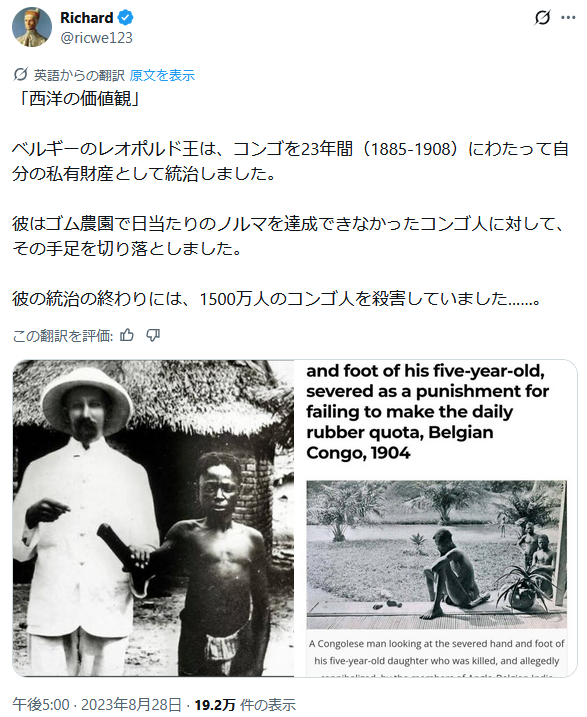Image resolution: width=587 pixels, height=717 pixels.
Task: Click the post timestamp 午後5:00 · 2023年8月28日
Action: [96, 705]
